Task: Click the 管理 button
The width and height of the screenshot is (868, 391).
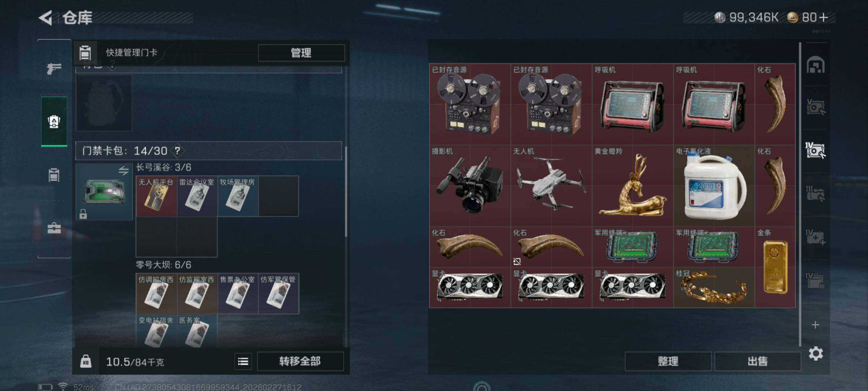Action: click(x=301, y=53)
